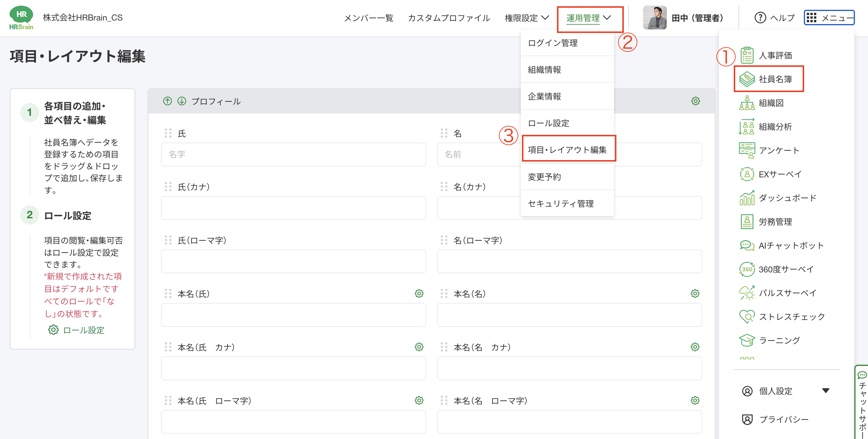Expand the 権限設定 dropdown
868x439 pixels.
527,18
